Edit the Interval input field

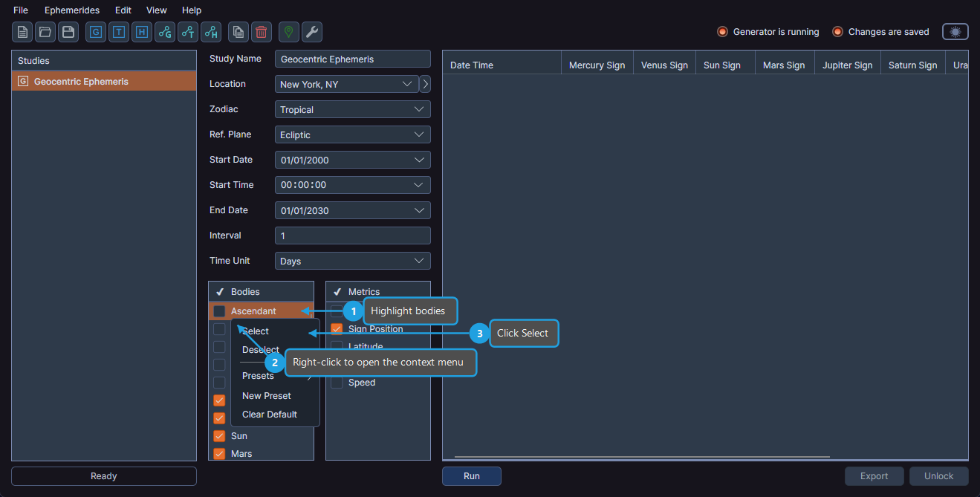pos(352,235)
